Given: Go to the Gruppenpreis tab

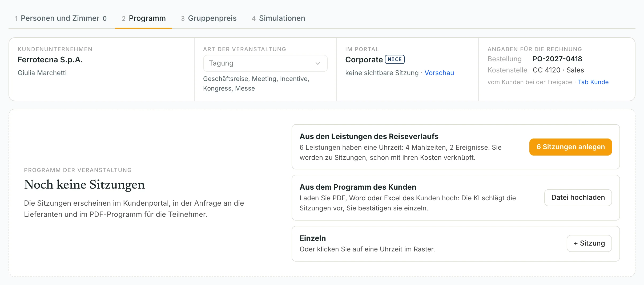Looking at the screenshot, I should point(209,18).
